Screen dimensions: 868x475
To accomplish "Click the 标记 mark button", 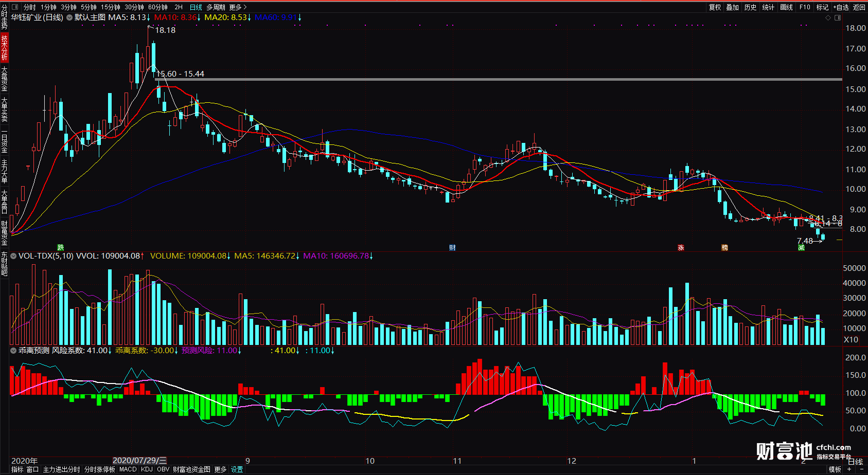I will pyautogui.click(x=822, y=7).
